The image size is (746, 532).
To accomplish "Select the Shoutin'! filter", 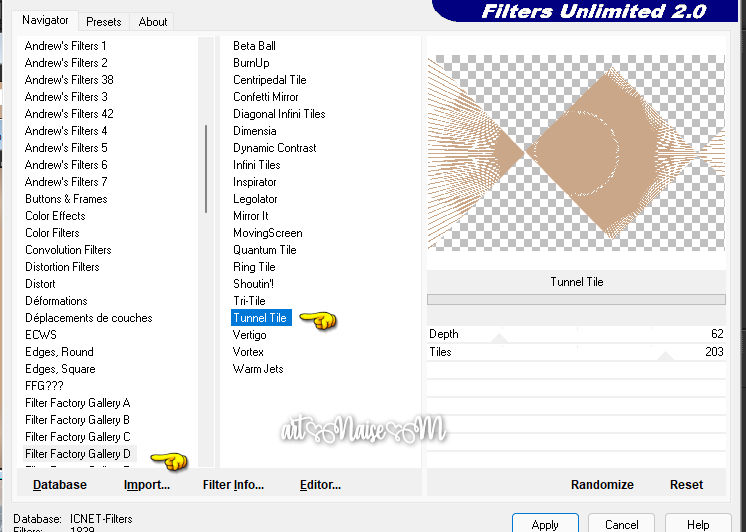I will point(253,284).
